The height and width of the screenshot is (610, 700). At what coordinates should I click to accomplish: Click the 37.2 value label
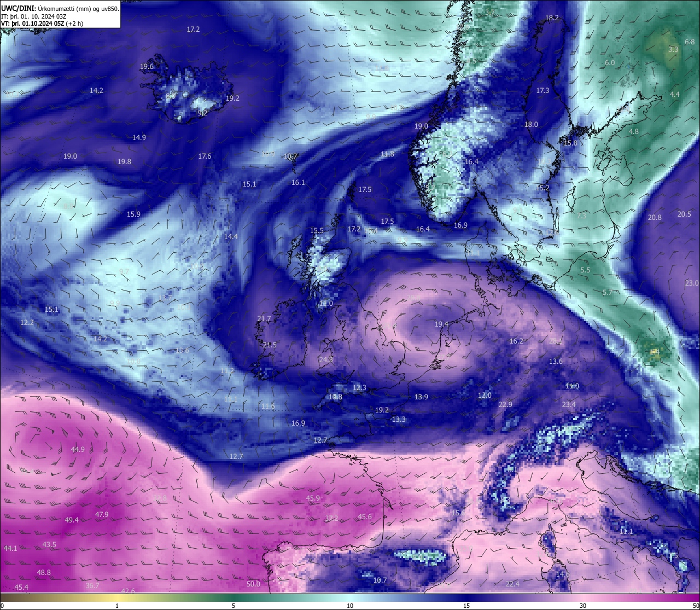[331, 518]
